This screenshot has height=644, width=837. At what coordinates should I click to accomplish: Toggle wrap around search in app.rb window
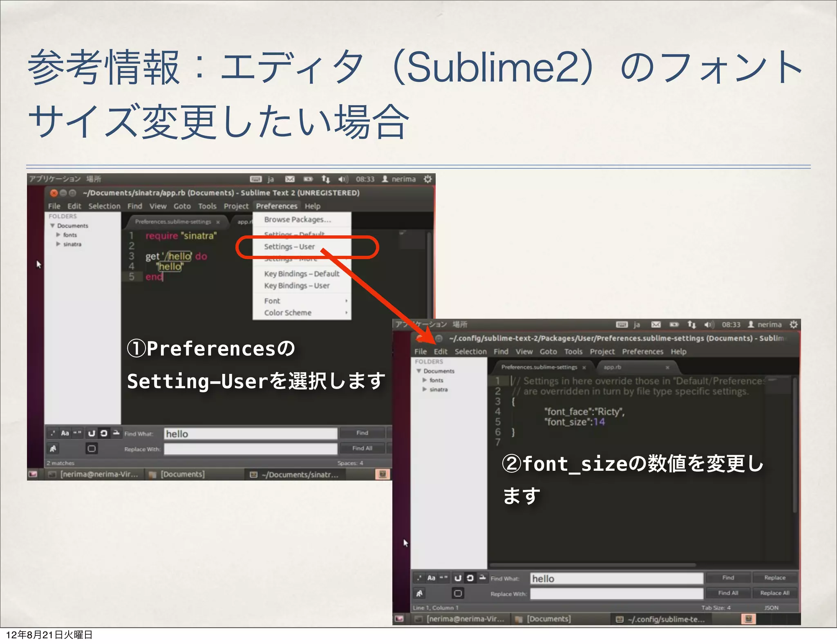104,433
